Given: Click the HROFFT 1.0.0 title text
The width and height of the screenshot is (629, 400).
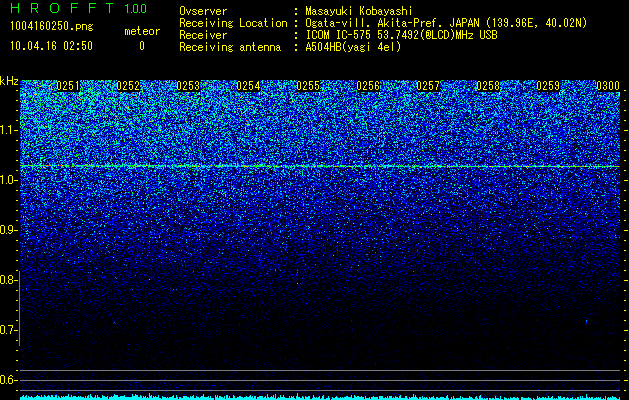Looking at the screenshot, I should 79,8.
